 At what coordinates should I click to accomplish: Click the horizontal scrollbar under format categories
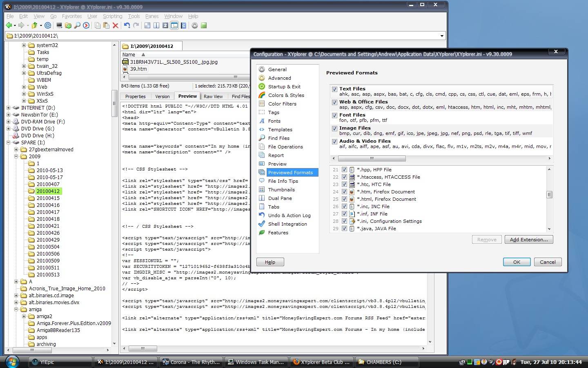pos(372,158)
